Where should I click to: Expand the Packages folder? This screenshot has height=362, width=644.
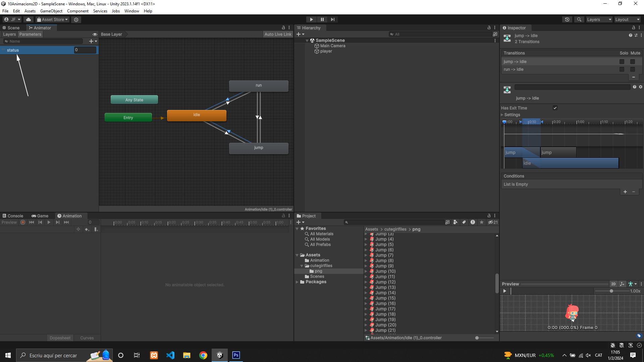click(x=297, y=282)
